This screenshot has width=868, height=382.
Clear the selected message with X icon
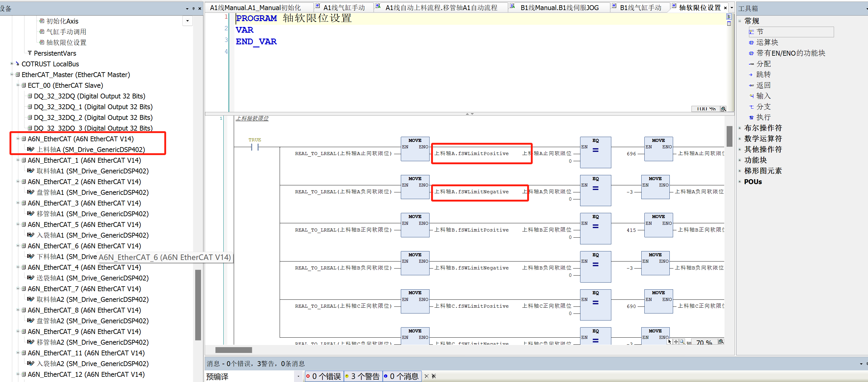click(x=427, y=376)
